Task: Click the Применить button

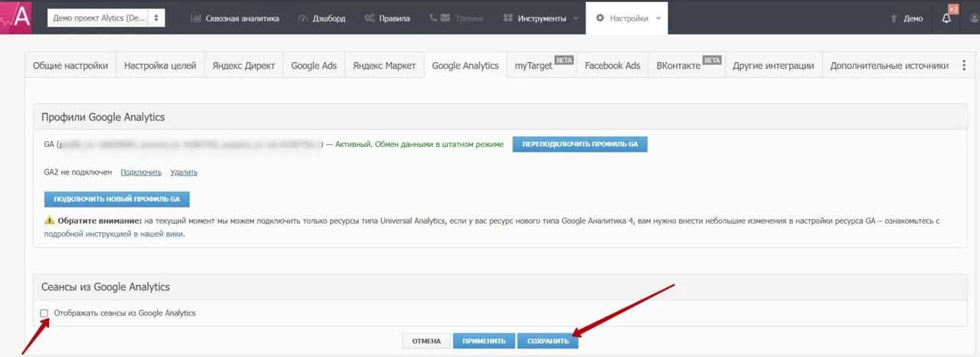Action: (484, 341)
